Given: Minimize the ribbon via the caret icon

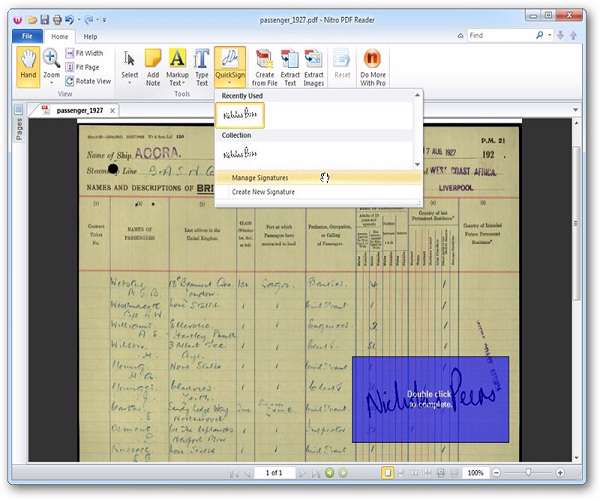Looking at the screenshot, I should coord(460,36).
